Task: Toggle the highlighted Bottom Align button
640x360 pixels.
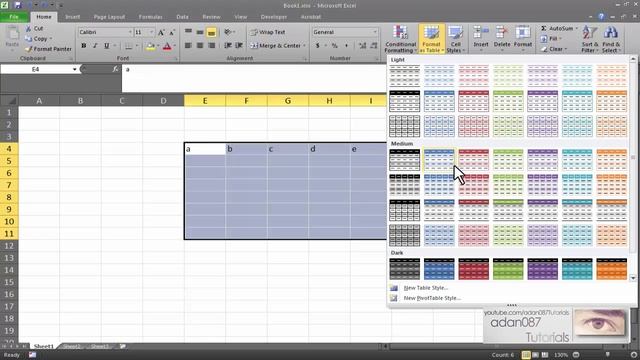Action: point(211,32)
